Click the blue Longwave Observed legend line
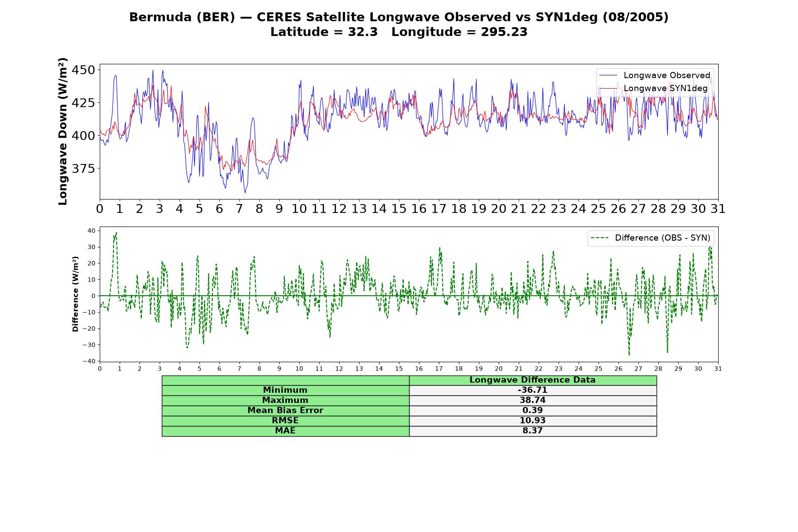Viewport: 798px width, 532px height. pos(608,75)
